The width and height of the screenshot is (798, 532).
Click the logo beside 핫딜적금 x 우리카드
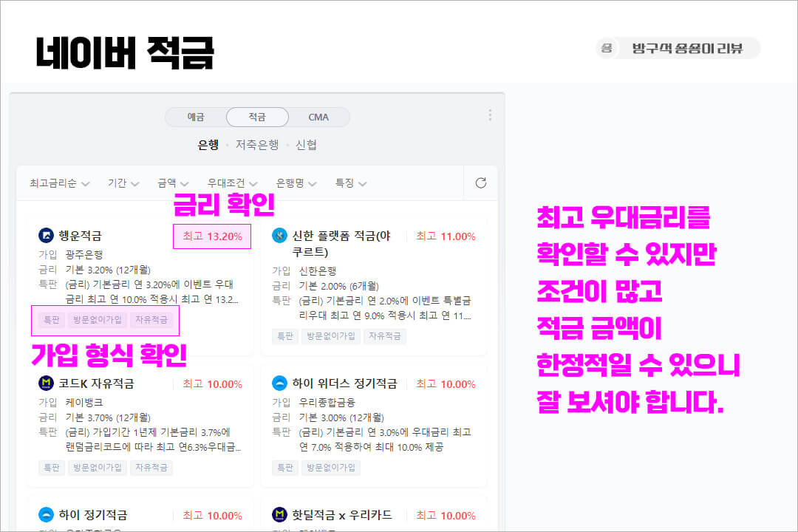tap(279, 514)
